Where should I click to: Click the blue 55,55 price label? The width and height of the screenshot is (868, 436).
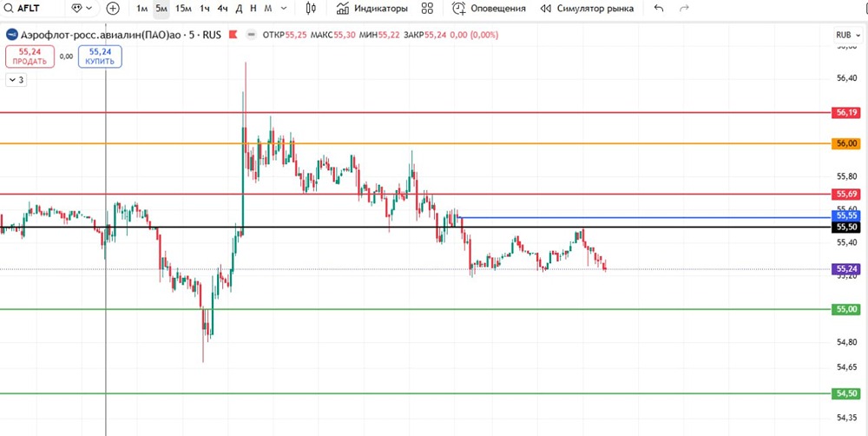pos(847,215)
